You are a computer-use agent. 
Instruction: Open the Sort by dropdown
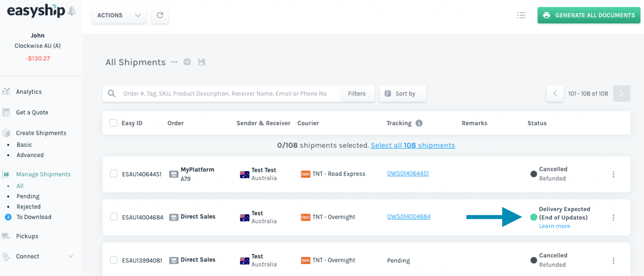[x=403, y=93]
